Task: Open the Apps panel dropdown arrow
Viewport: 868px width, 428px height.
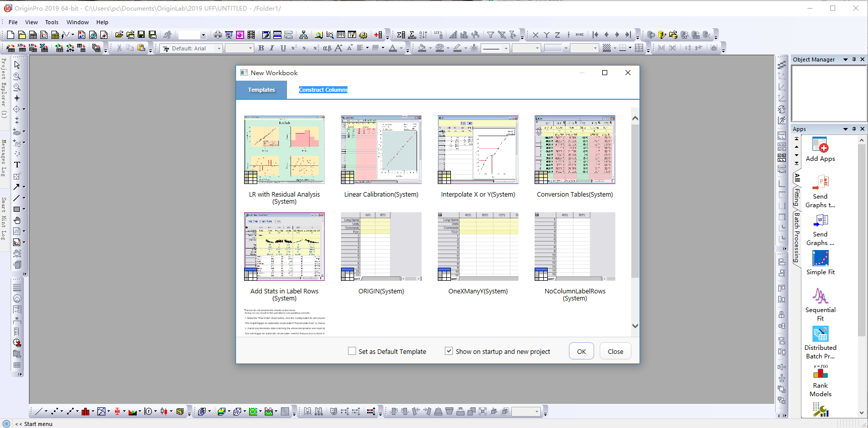Action: (845, 129)
